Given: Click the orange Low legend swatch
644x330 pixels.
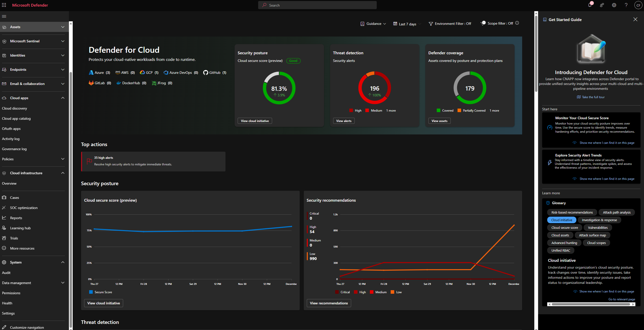Looking at the screenshot, I should pyautogui.click(x=392, y=292).
